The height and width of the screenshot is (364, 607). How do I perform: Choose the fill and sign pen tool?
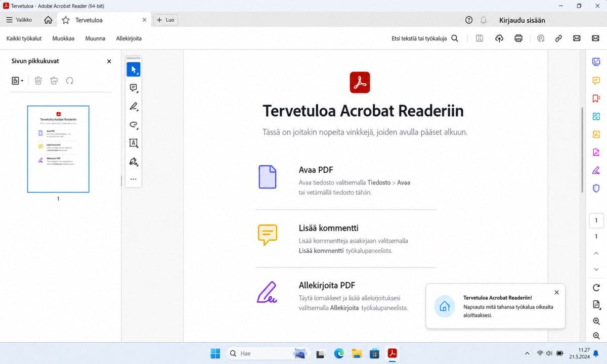[134, 162]
